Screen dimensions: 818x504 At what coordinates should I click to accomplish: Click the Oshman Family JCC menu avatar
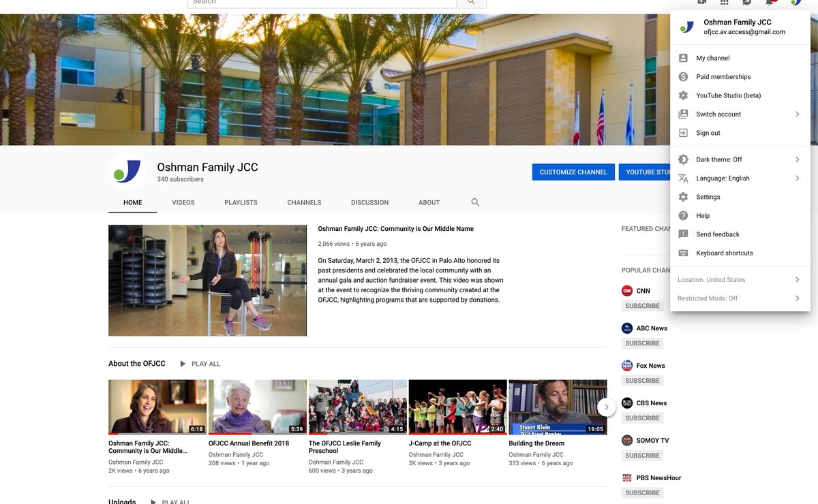pyautogui.click(x=687, y=27)
